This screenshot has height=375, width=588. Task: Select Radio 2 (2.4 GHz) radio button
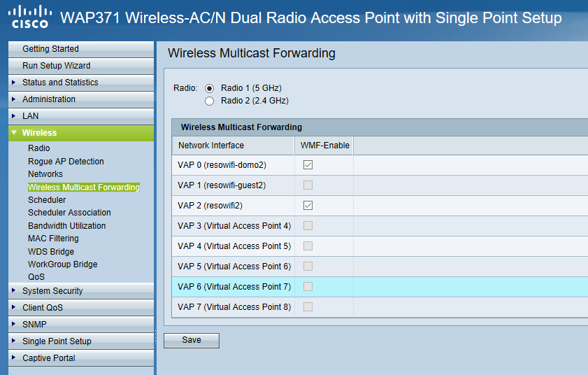209,101
